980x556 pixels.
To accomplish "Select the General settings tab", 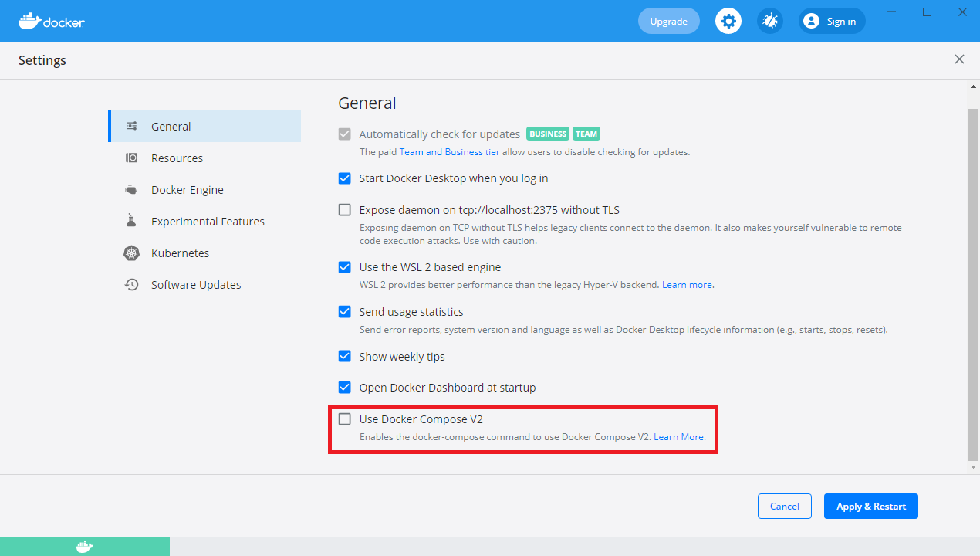I will click(x=204, y=127).
